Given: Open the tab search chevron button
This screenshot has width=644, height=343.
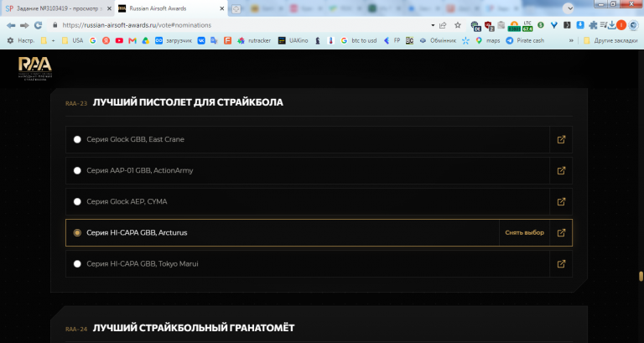Looking at the screenshot, I should click(x=568, y=8).
